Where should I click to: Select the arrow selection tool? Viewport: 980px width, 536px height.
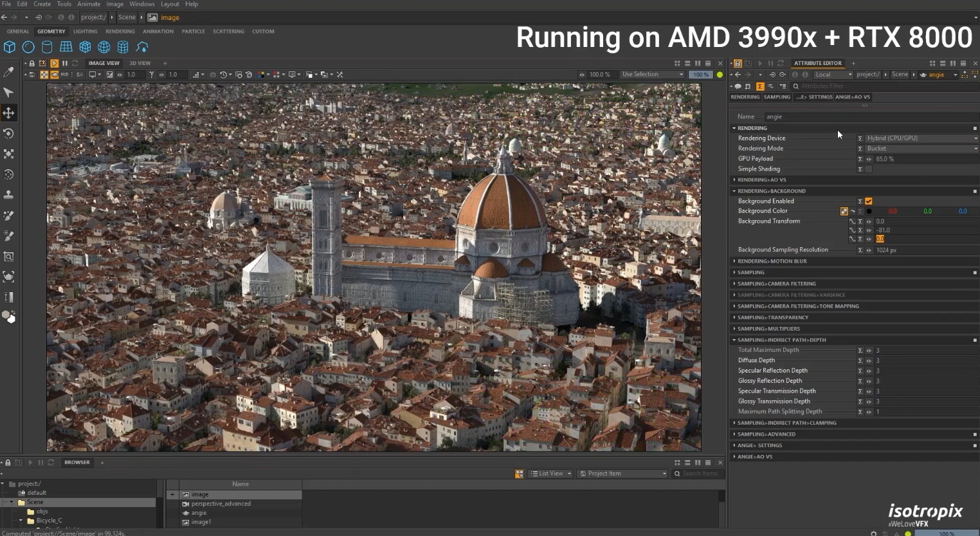pyautogui.click(x=8, y=93)
